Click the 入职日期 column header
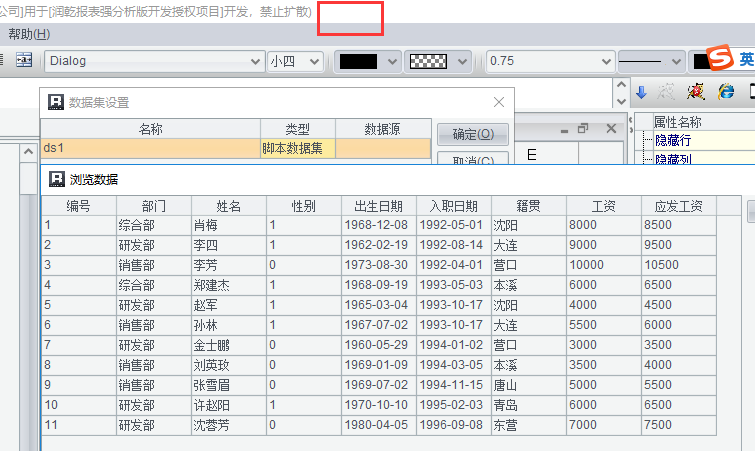The height and width of the screenshot is (451, 755). pyautogui.click(x=454, y=206)
